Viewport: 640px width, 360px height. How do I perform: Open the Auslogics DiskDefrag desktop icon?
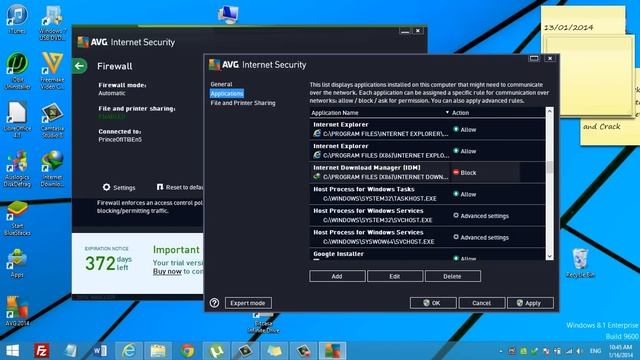[x=17, y=169]
